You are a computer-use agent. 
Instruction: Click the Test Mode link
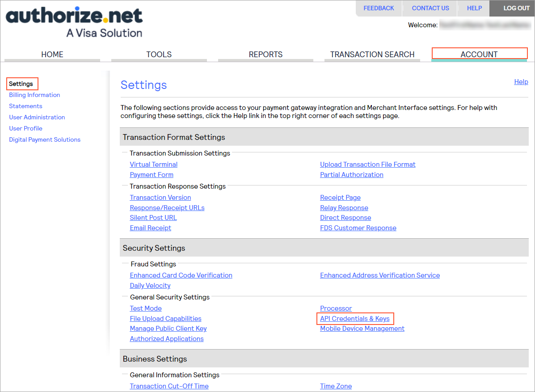point(146,308)
